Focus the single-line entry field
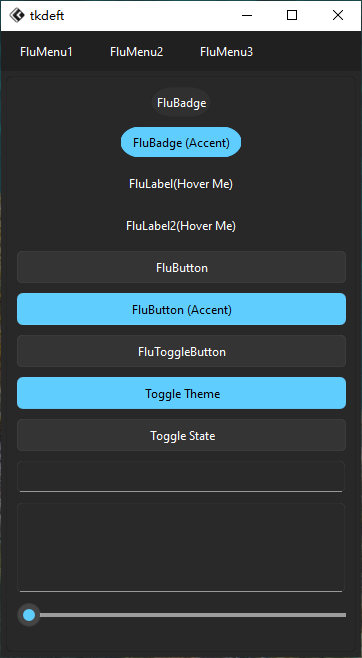The width and height of the screenshot is (362, 658). pyautogui.click(x=181, y=477)
